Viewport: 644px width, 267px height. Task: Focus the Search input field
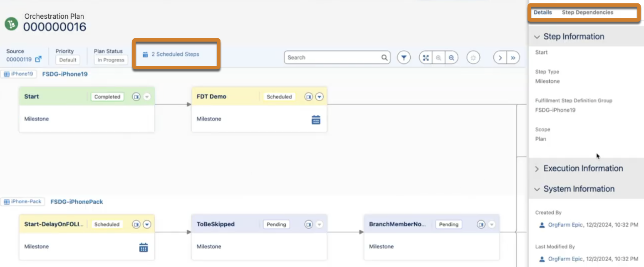337,57
